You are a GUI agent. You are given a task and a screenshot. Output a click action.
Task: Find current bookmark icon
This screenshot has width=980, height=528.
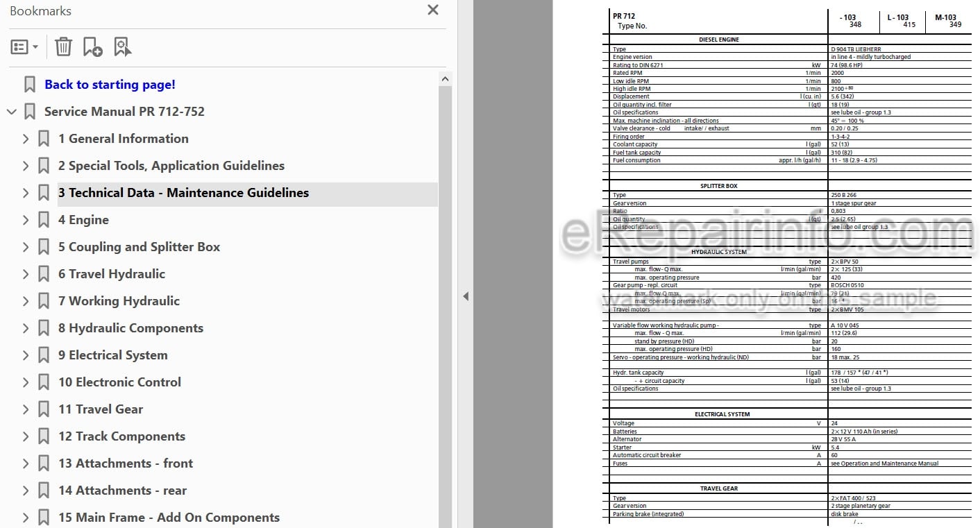(123, 47)
